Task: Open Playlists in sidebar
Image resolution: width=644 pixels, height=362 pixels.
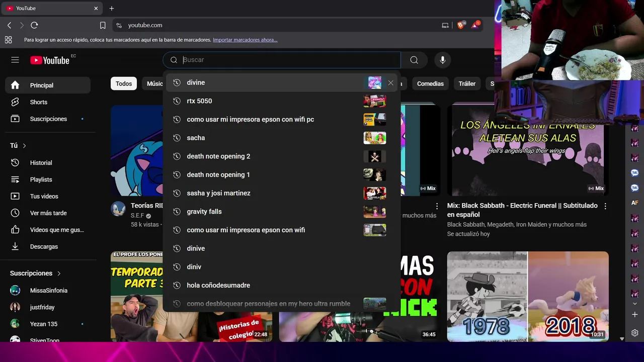Action: tap(48, 179)
